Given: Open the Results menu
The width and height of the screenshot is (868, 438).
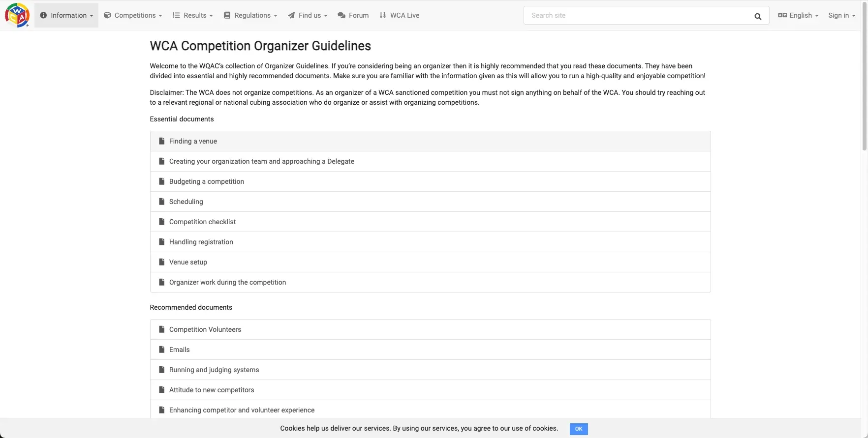Looking at the screenshot, I should tap(193, 15).
